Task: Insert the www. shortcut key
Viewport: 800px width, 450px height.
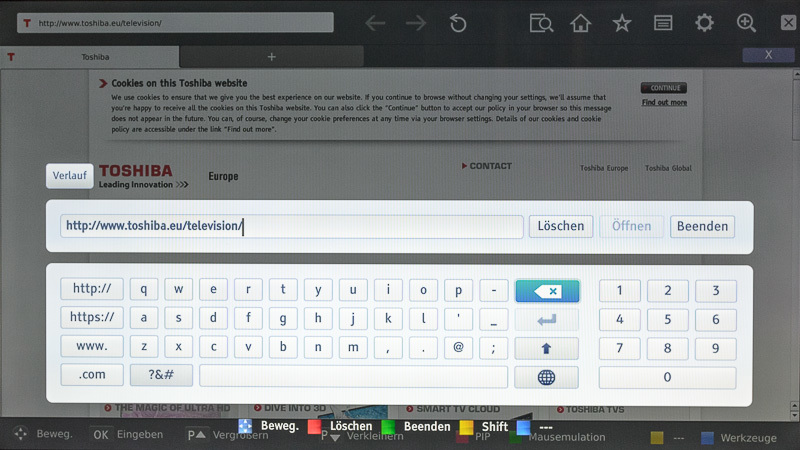Action: click(x=92, y=346)
